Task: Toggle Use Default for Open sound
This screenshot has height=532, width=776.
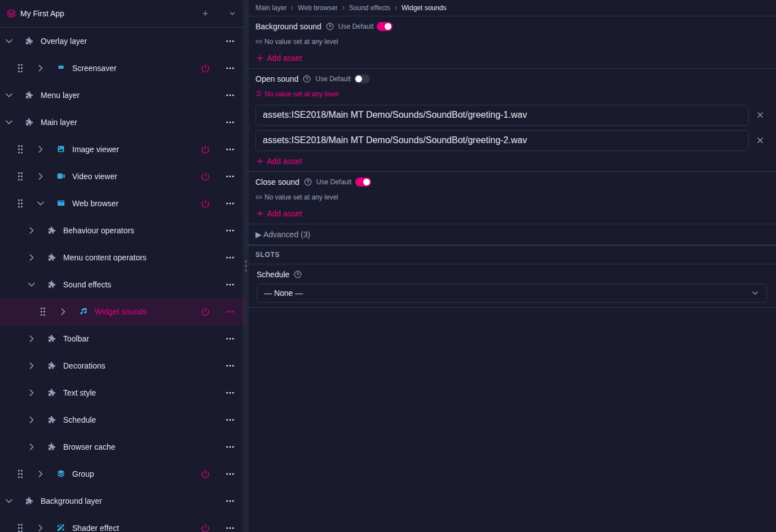Action: pos(362,79)
